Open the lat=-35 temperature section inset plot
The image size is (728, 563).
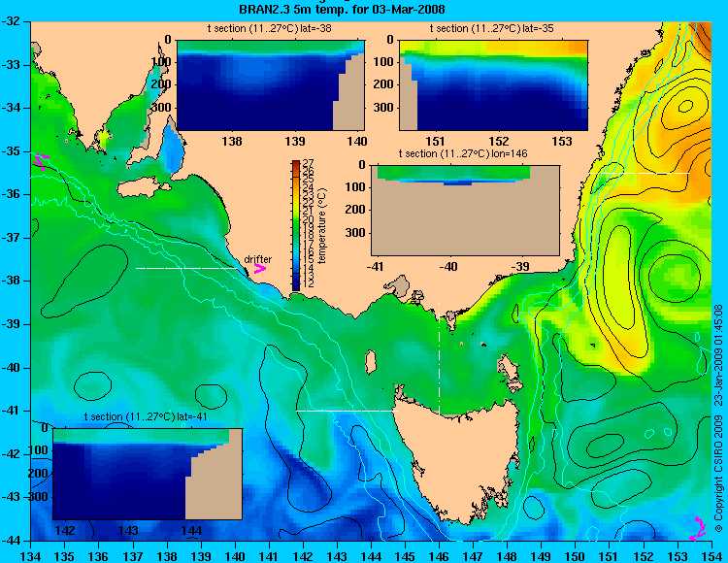pos(493,85)
